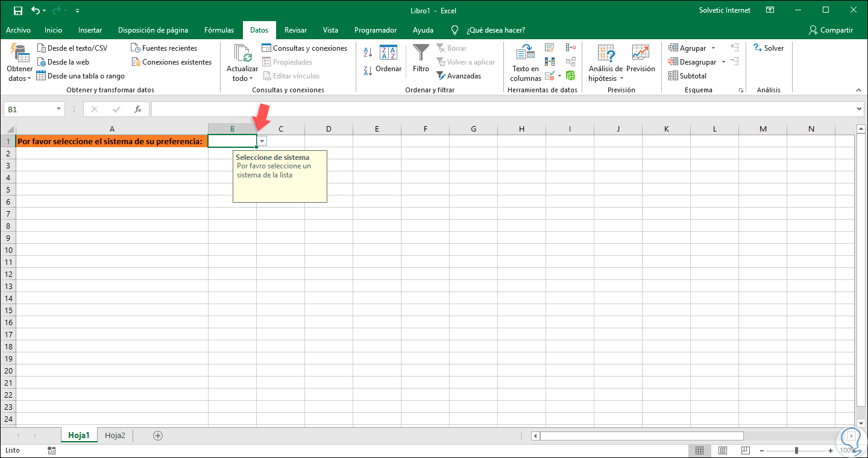Image resolution: width=868 pixels, height=458 pixels.
Task: Switch to Page Layout view
Action: [x=722, y=450]
